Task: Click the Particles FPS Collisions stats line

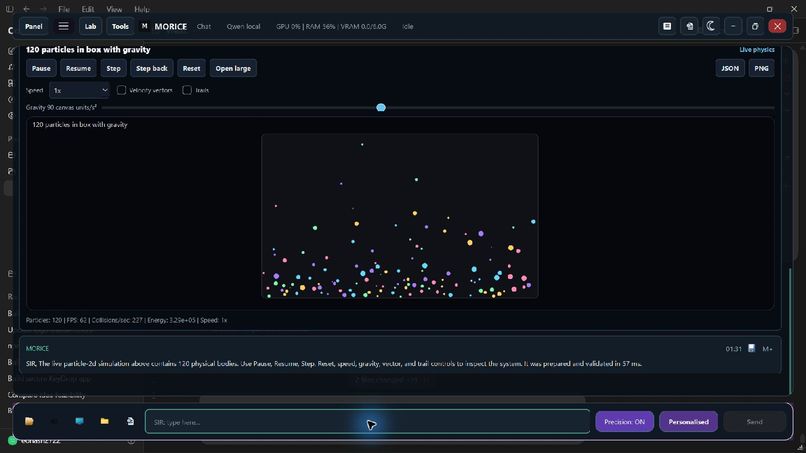Action: coord(126,320)
